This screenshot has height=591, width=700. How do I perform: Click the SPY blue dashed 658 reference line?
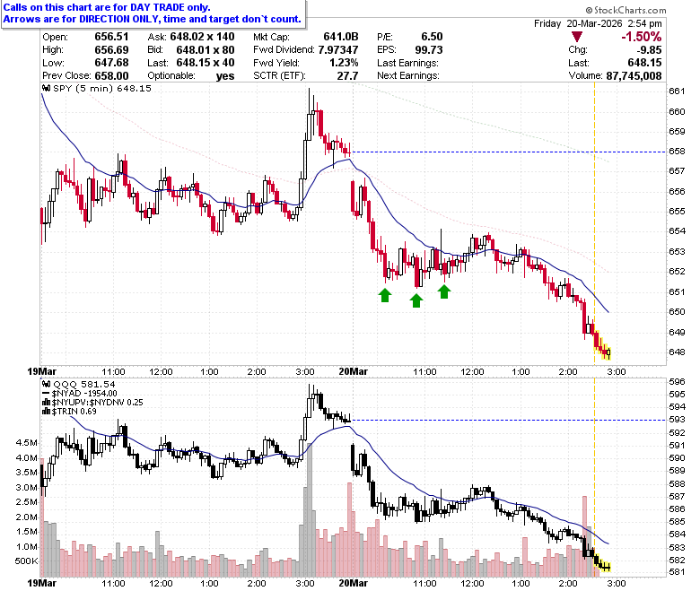509,152
